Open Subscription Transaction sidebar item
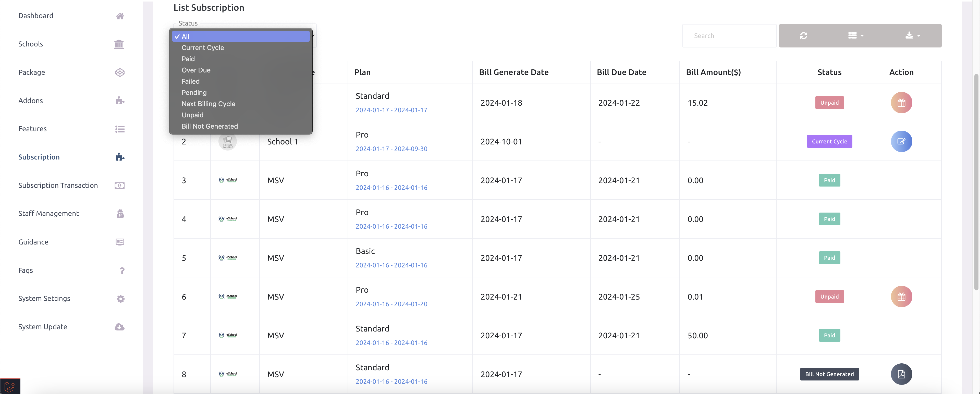The height and width of the screenshot is (394, 980). click(58, 186)
